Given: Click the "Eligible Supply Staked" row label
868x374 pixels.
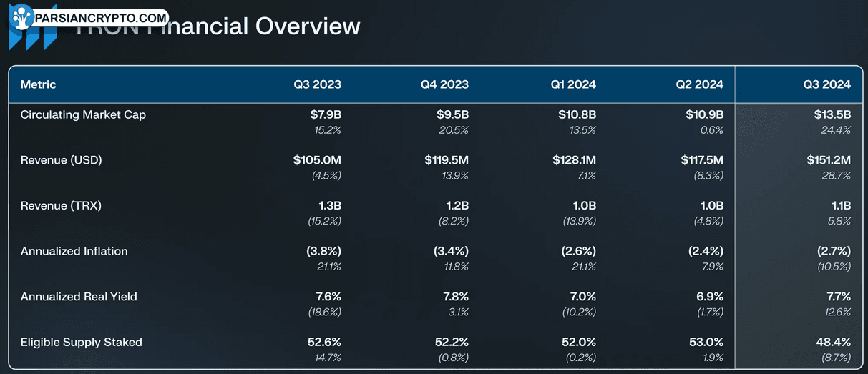Looking at the screenshot, I should click(81, 343).
